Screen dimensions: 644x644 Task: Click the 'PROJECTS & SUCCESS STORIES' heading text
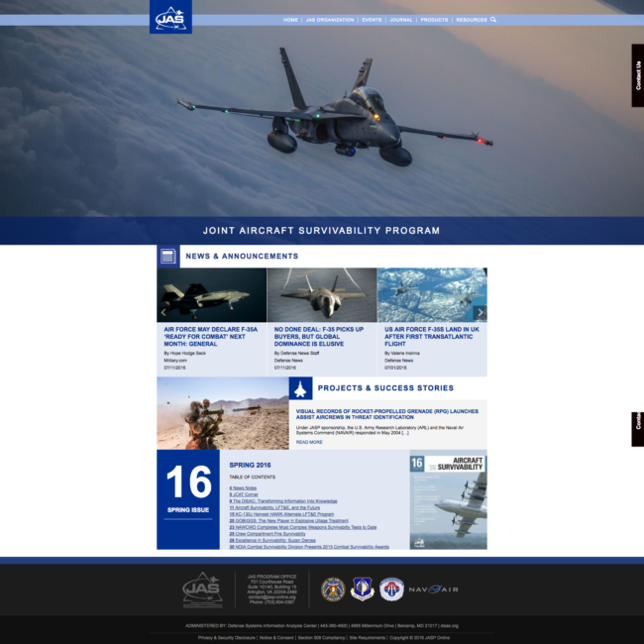[385, 388]
